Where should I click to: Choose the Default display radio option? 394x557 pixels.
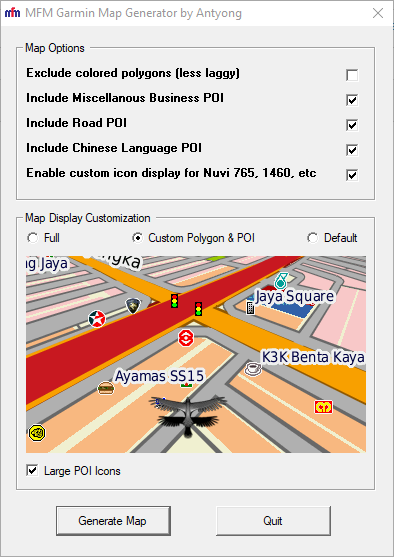pyautogui.click(x=313, y=238)
